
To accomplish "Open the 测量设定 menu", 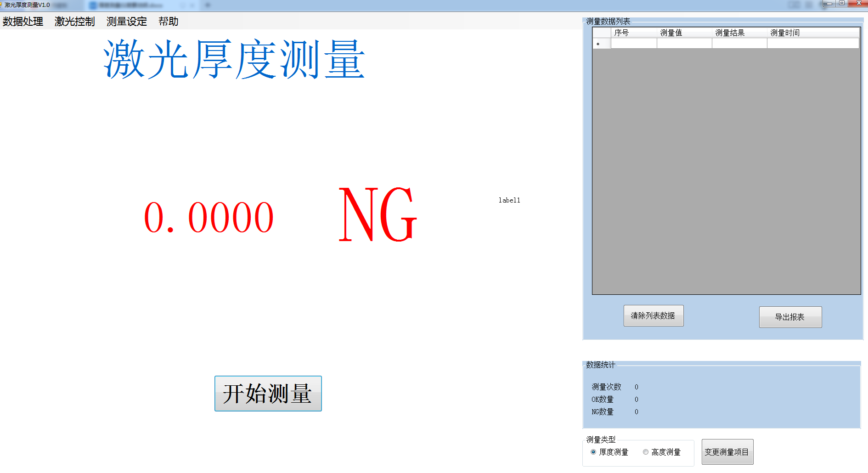I will click(126, 21).
